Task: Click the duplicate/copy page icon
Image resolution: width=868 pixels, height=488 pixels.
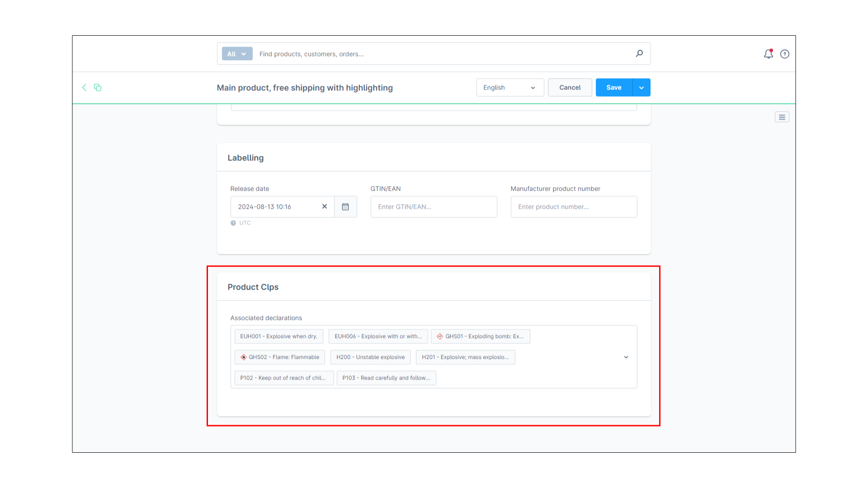Action: pos(98,87)
